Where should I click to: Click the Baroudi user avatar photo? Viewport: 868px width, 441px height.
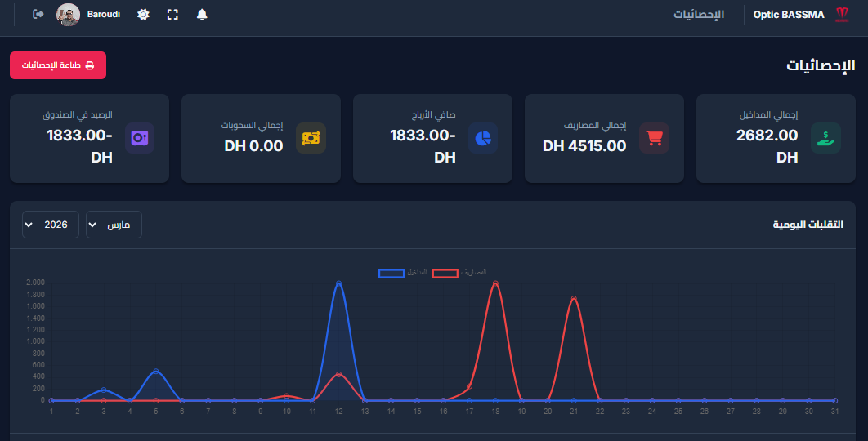coord(68,15)
